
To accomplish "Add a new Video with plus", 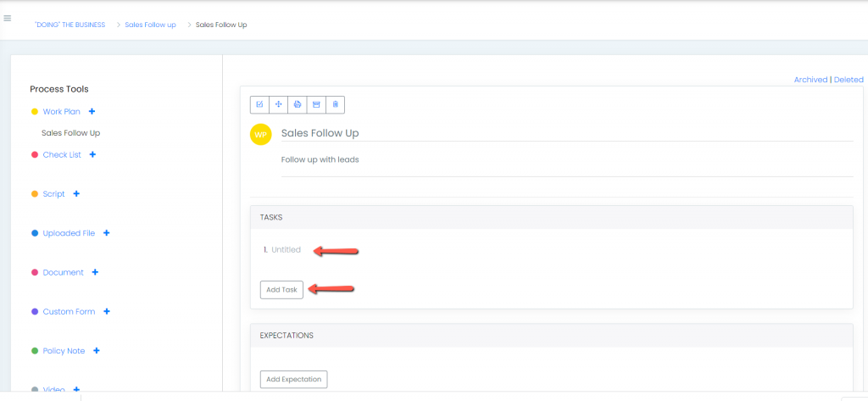I will click(x=76, y=389).
